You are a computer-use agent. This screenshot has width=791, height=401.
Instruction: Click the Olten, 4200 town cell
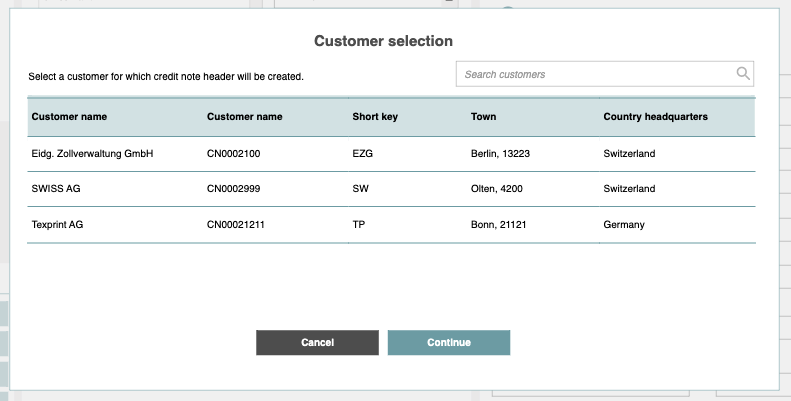pyautogui.click(x=497, y=189)
